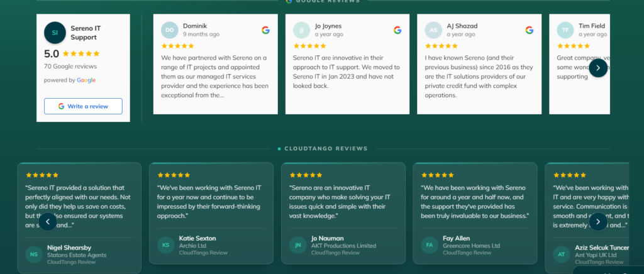Click the Google icon on AJ Shazad's review
The height and width of the screenshot is (274, 644).
coord(530,30)
